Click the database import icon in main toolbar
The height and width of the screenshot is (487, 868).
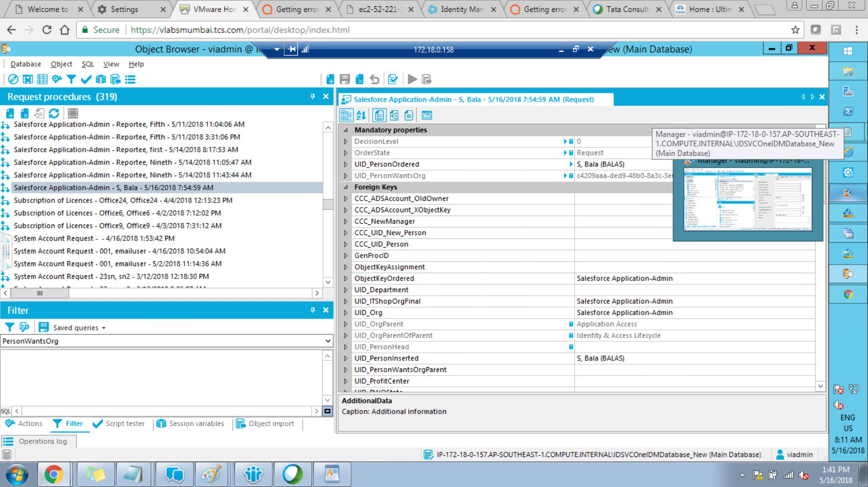pyautogui.click(x=115, y=79)
